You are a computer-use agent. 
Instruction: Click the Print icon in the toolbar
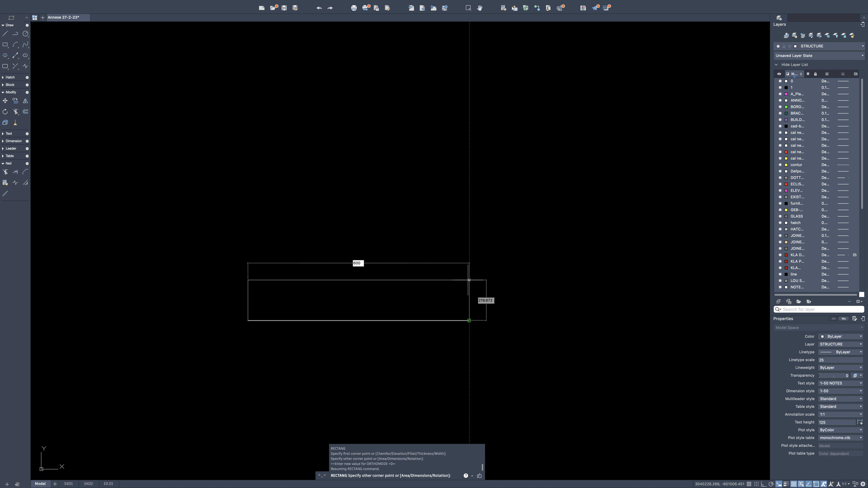point(354,8)
